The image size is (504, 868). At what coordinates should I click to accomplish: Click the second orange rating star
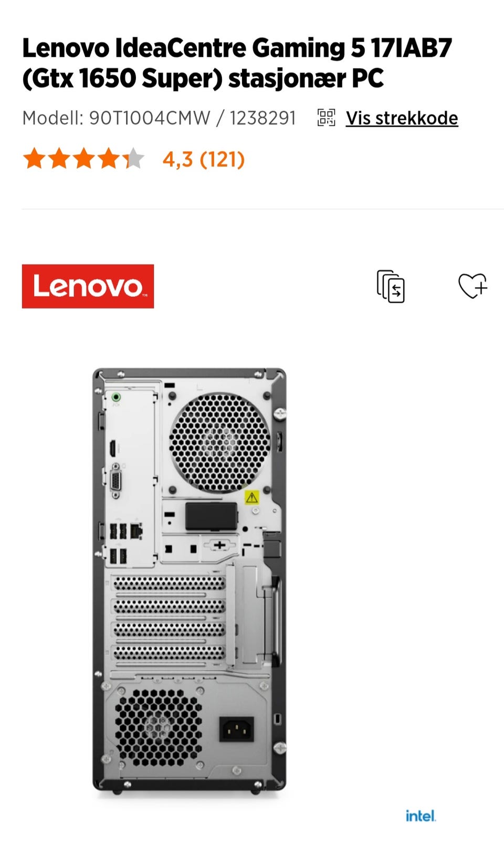(59, 159)
